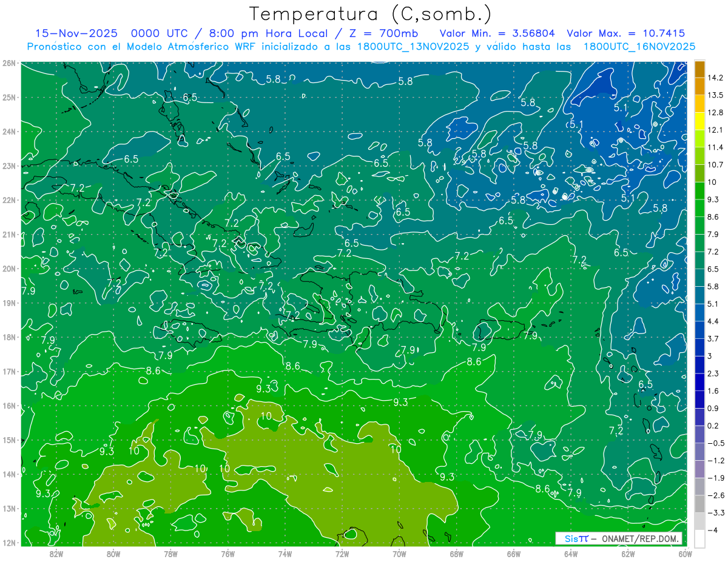The height and width of the screenshot is (562, 728).
Task: Click the 0.9 label on the color bar legend
Action: (713, 408)
